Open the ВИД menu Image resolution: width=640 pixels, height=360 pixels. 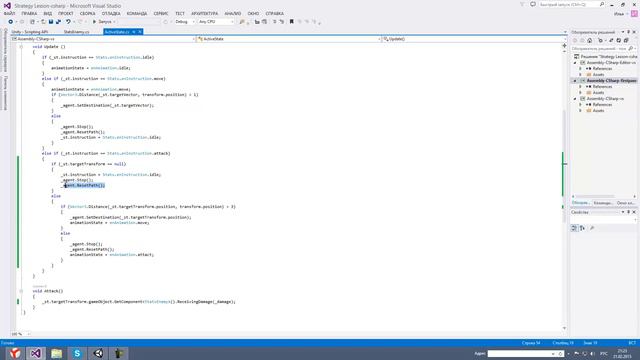point(48,13)
